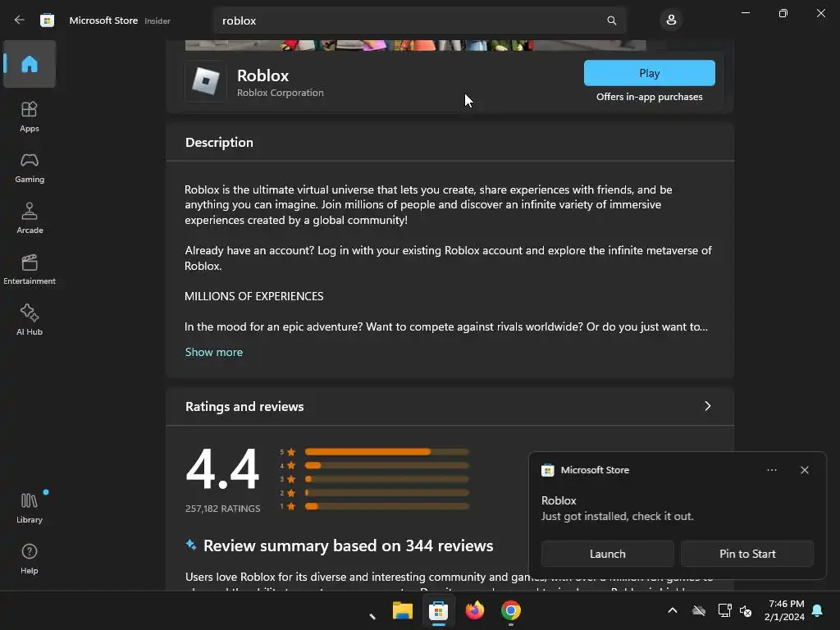Select the 1 star rating bar
The height and width of the screenshot is (630, 840).
pyautogui.click(x=387, y=506)
